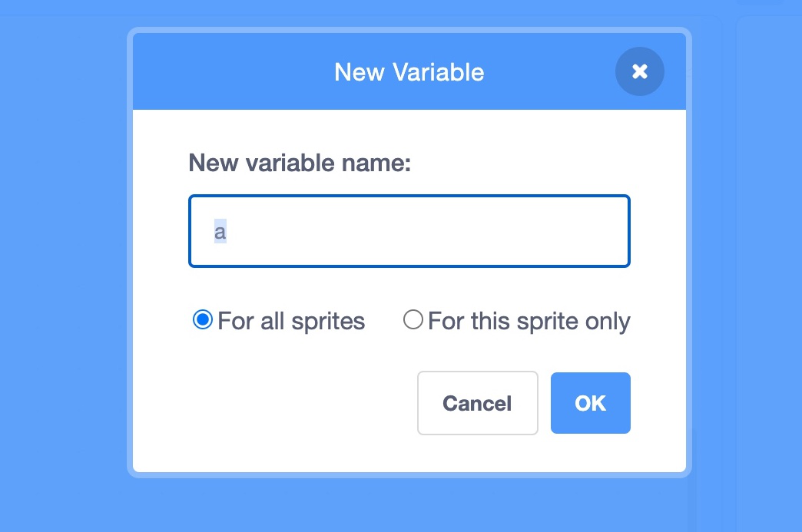This screenshot has width=802, height=532.
Task: Dismiss the dialog using the white Cancel button
Action: coord(477,403)
